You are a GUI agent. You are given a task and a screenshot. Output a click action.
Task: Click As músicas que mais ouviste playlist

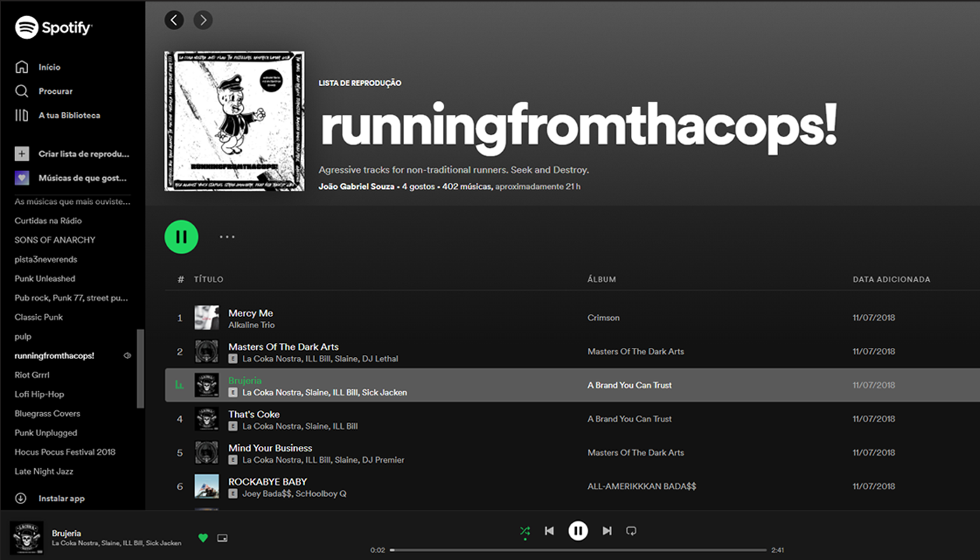73,202
